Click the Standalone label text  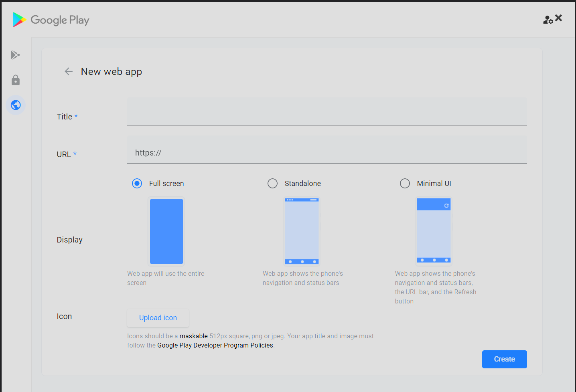(x=303, y=184)
